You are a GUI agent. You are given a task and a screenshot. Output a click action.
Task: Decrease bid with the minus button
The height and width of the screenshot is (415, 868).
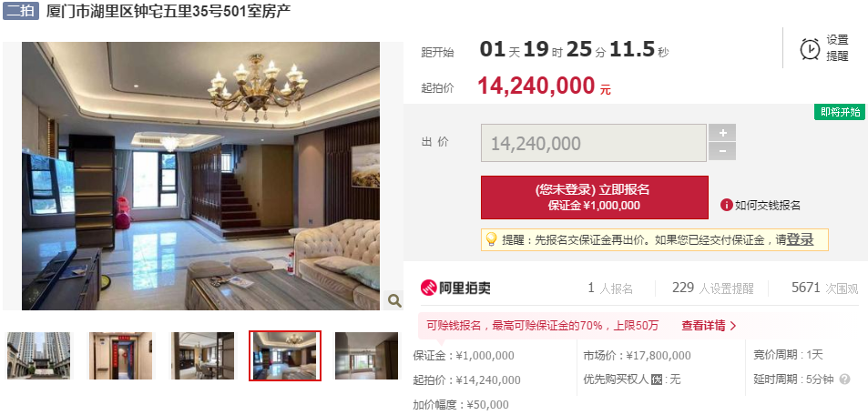[x=722, y=151]
